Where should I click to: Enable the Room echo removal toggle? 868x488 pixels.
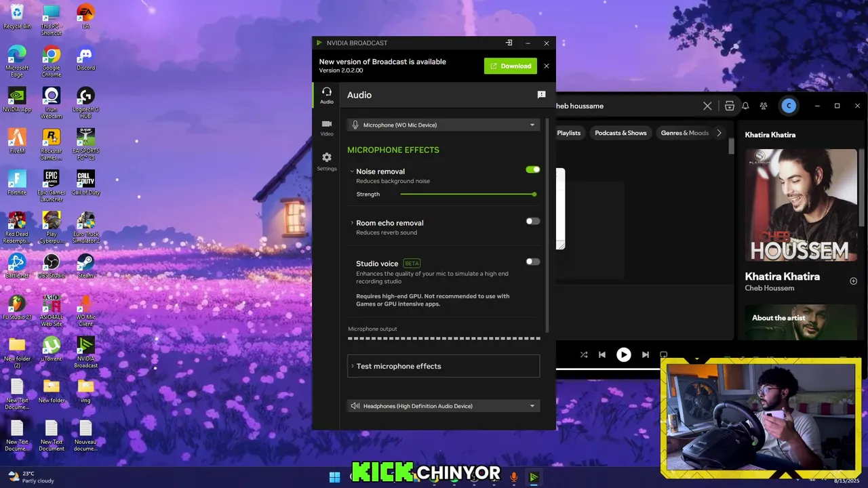click(x=533, y=221)
